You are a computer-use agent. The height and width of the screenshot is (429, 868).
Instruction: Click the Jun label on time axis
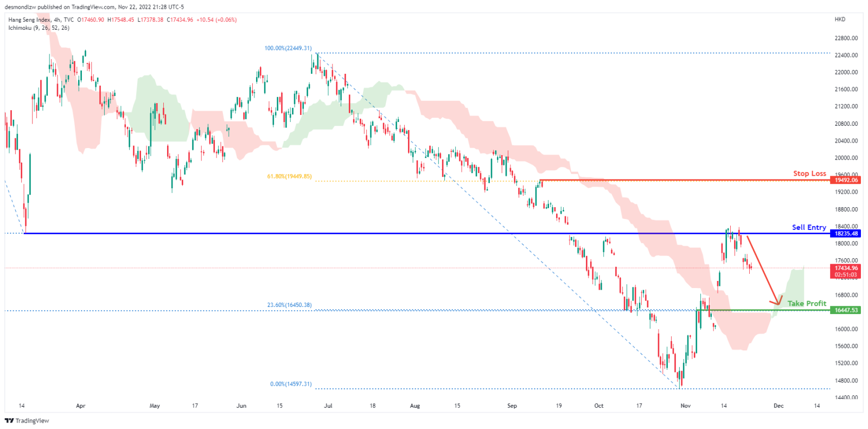[x=241, y=406]
